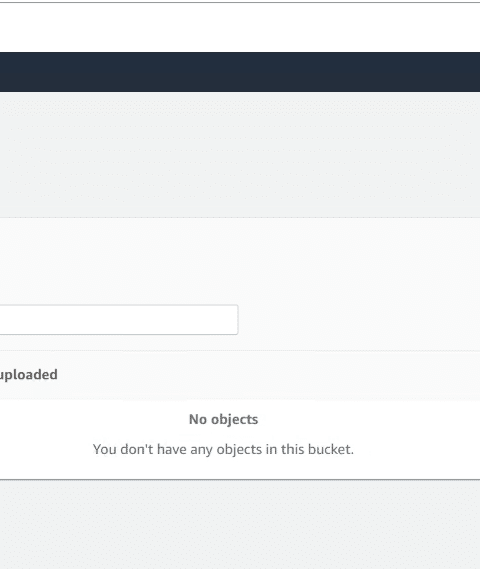
Task: Click the right edge of the search box
Action: [237, 320]
